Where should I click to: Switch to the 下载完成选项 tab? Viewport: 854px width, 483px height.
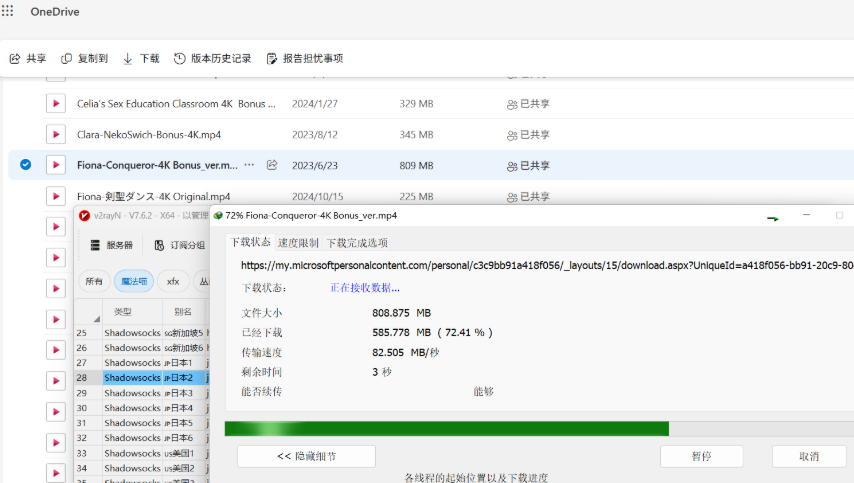click(357, 242)
